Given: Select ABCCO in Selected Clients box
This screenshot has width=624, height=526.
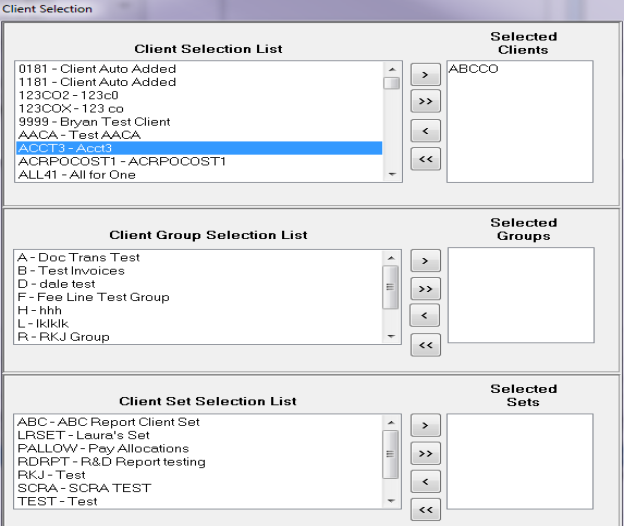Looking at the screenshot, I should point(474,70).
